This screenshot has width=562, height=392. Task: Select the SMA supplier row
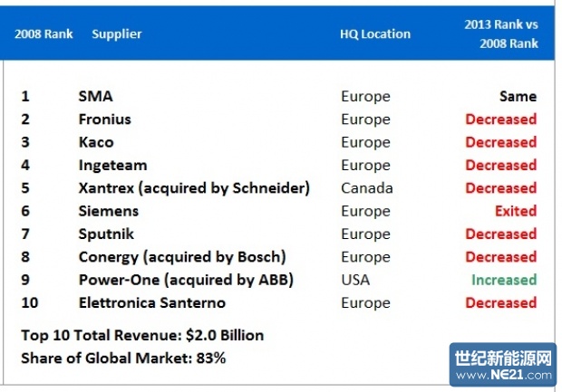point(95,96)
